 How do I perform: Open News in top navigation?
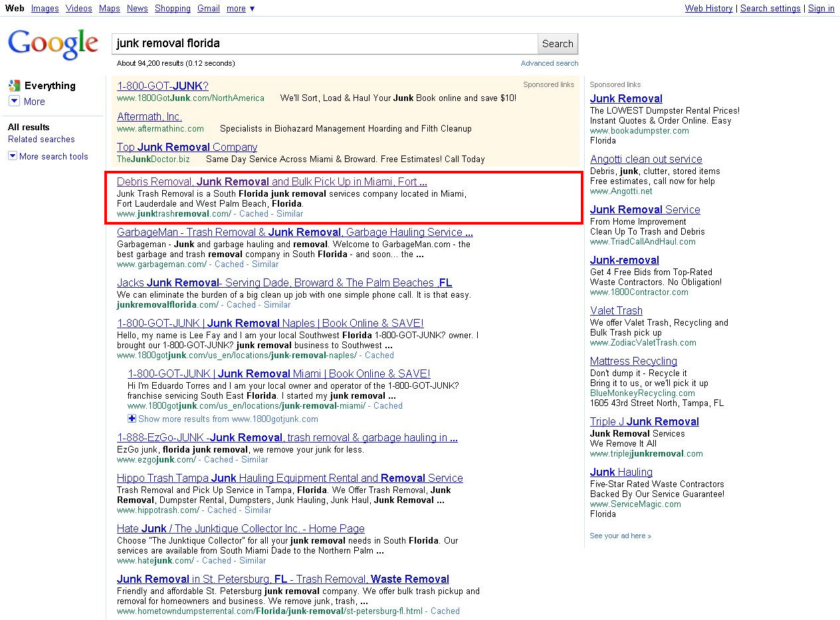pyautogui.click(x=138, y=8)
